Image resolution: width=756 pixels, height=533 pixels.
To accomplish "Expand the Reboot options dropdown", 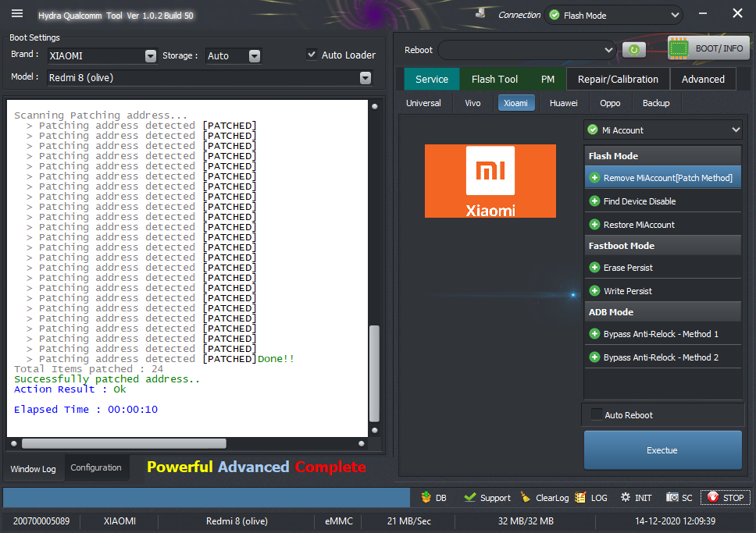I will 527,50.
